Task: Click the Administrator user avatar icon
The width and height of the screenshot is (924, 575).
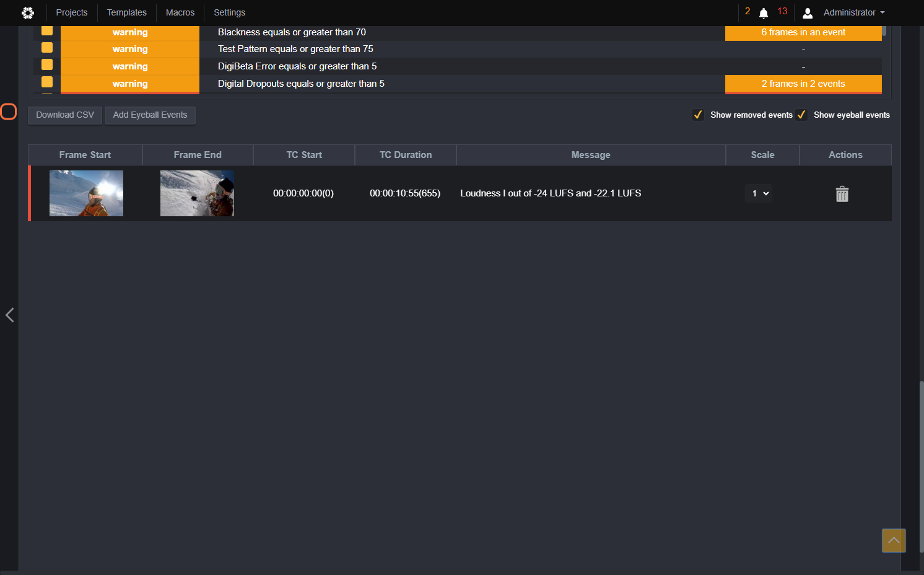Action: point(808,13)
